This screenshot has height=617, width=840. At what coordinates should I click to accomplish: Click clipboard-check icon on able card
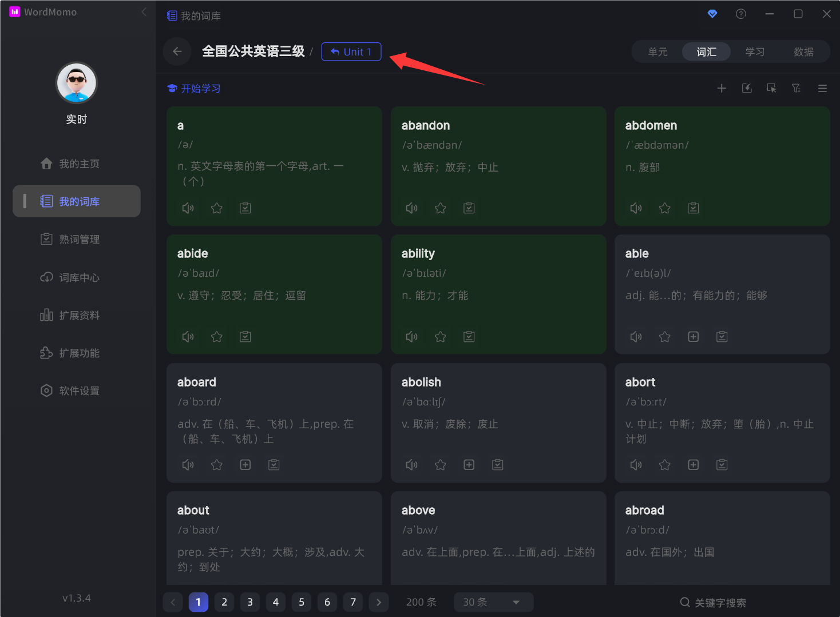[x=722, y=337]
